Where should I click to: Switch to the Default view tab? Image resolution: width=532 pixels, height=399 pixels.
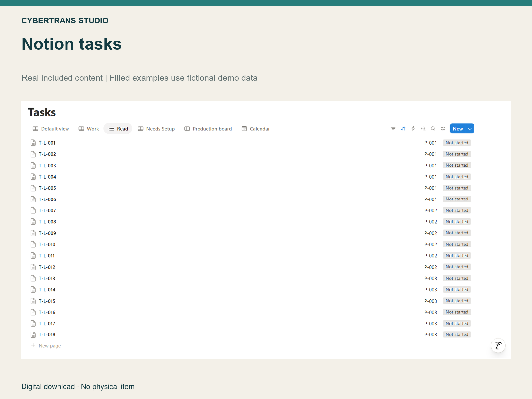51,129
